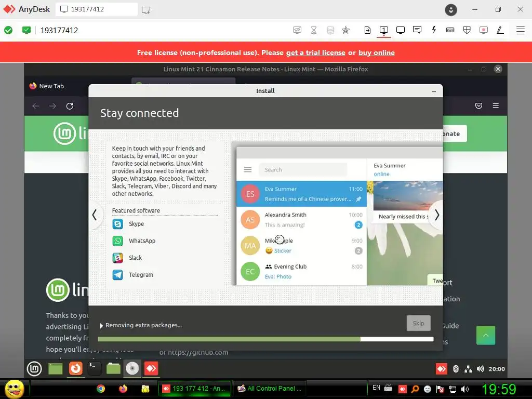This screenshot has height=399, width=532.
Task: Open the file transfer arrow icon
Action: click(367, 30)
